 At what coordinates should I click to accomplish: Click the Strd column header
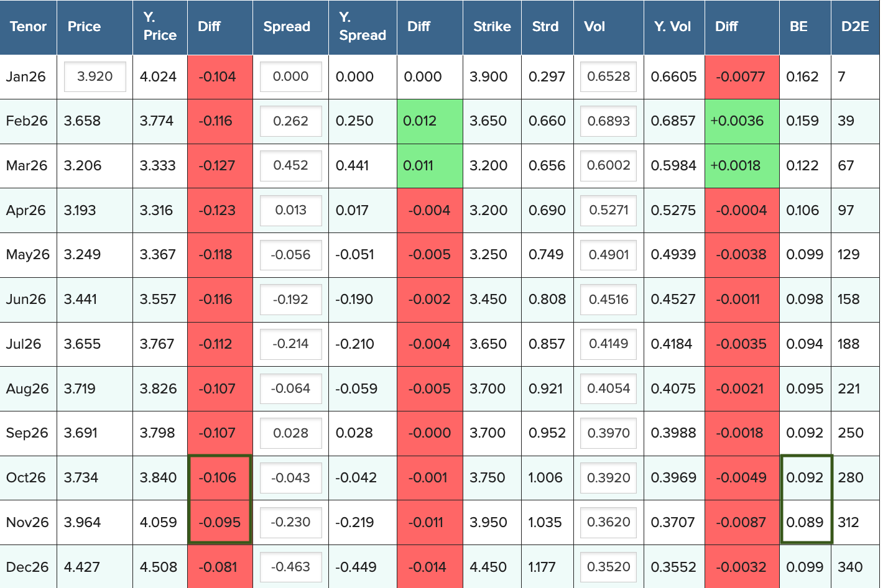click(x=545, y=27)
